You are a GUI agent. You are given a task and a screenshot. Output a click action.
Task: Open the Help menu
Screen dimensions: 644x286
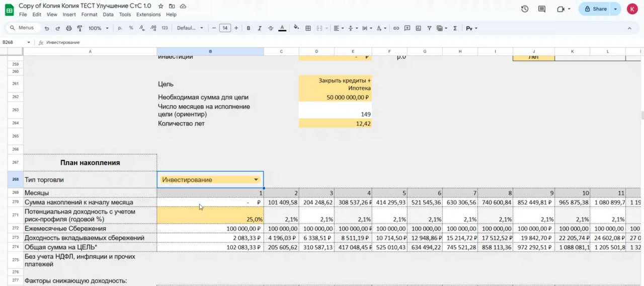171,15
